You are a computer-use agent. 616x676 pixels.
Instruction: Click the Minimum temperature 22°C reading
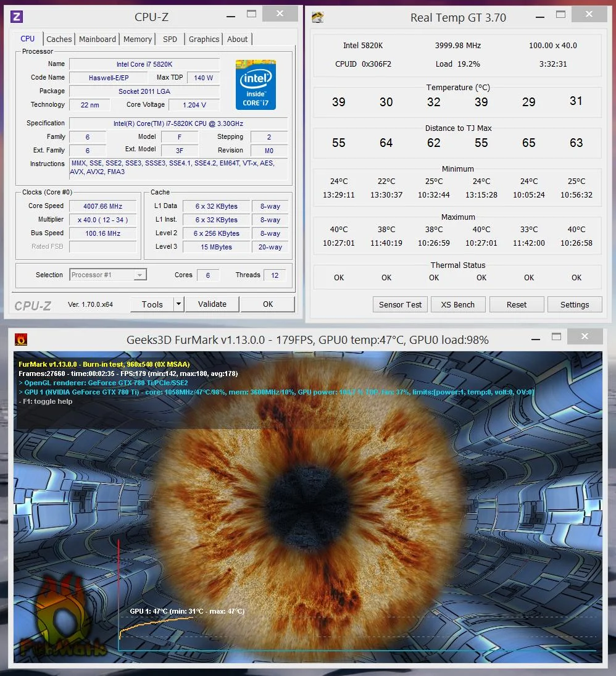(x=386, y=181)
